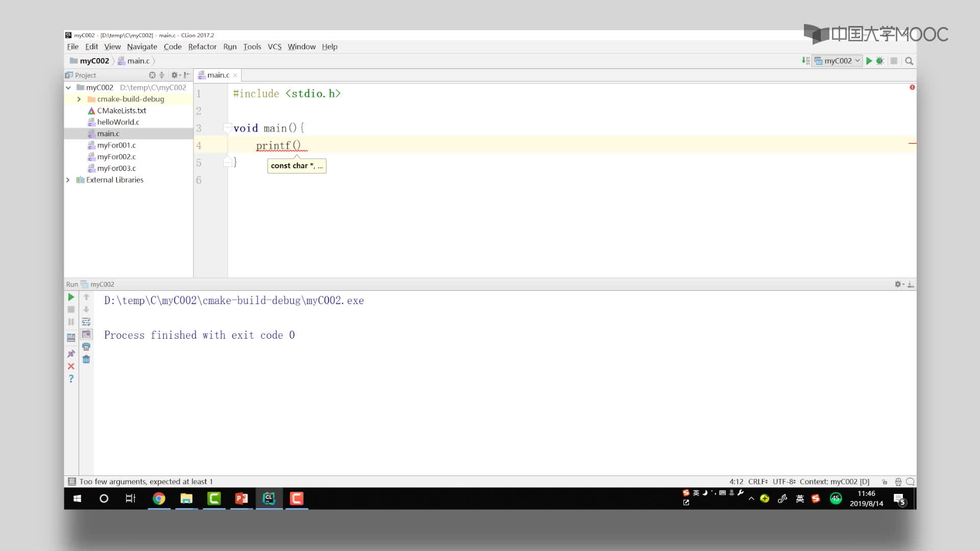Click myC002 in the breadcrumb bar
The height and width of the screenshot is (551, 980).
(x=89, y=61)
